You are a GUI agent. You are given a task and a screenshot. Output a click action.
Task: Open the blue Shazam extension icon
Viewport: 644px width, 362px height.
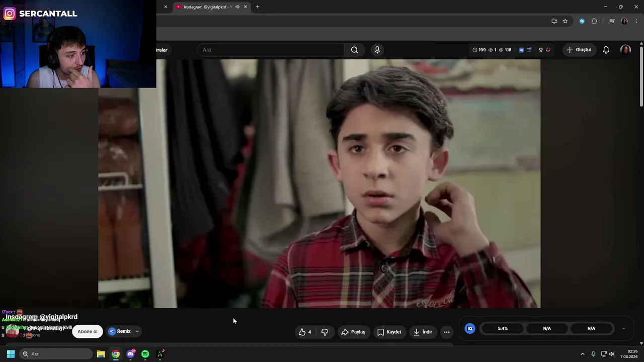tap(582, 21)
